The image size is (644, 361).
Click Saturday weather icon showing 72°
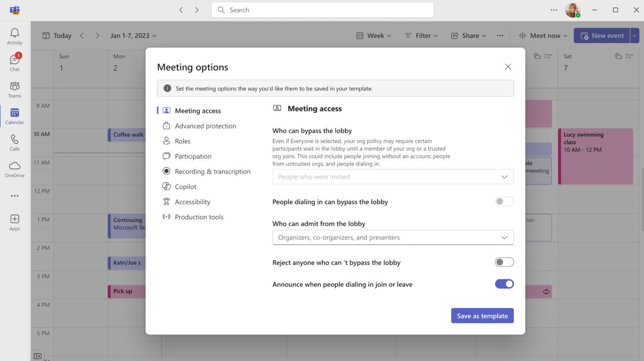pos(619,56)
